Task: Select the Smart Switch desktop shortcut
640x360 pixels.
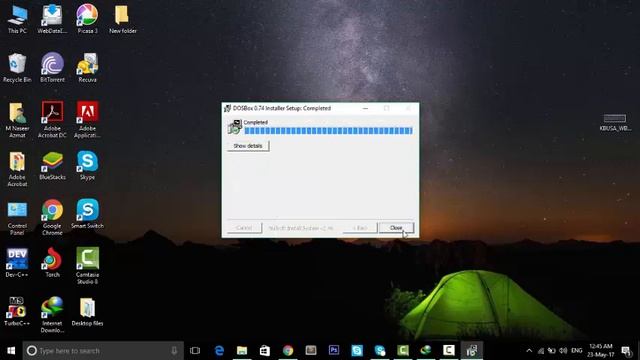Action: tap(87, 214)
